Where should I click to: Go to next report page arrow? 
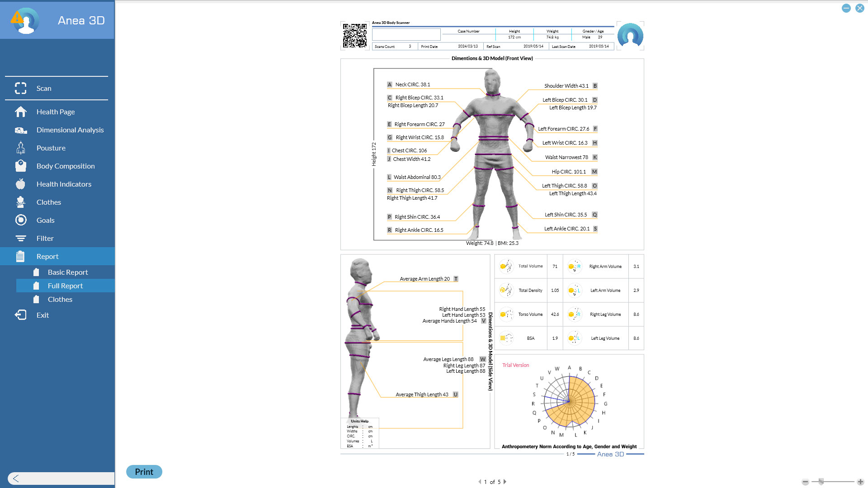(505, 482)
